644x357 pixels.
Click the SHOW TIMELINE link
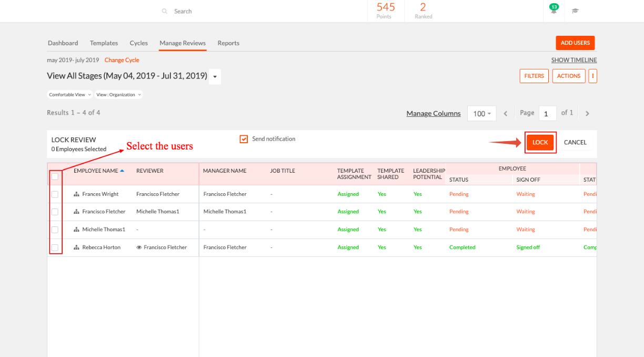[x=574, y=60]
